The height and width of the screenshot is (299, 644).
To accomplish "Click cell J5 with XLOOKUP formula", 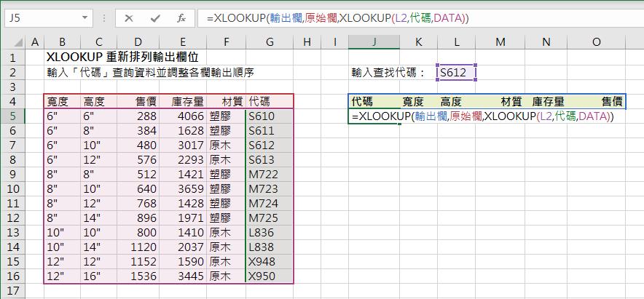I will point(374,116).
